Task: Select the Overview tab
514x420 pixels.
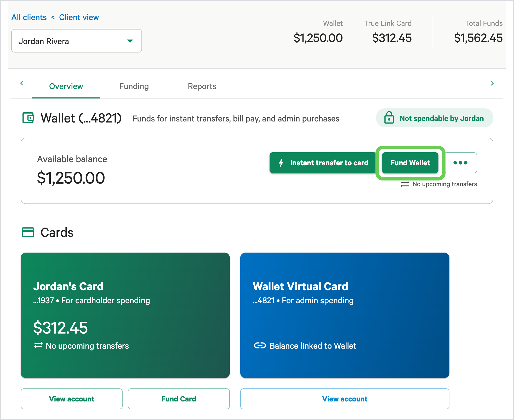Action: [66, 86]
